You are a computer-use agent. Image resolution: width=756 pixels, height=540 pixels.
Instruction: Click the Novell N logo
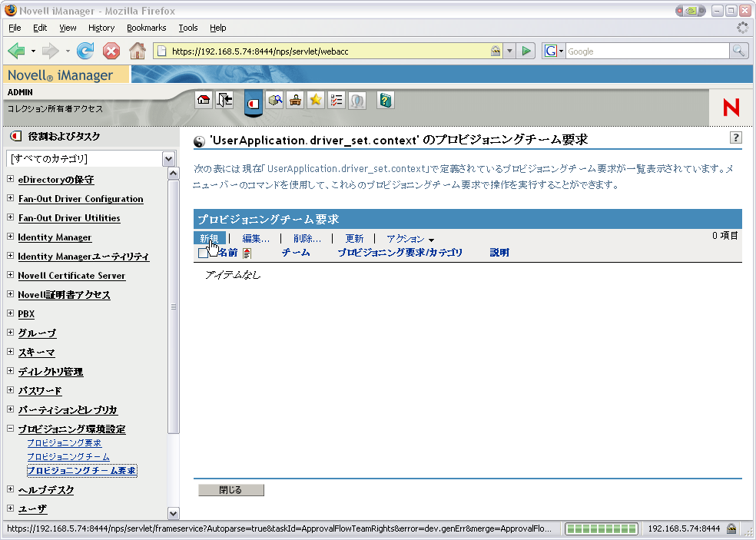click(731, 107)
